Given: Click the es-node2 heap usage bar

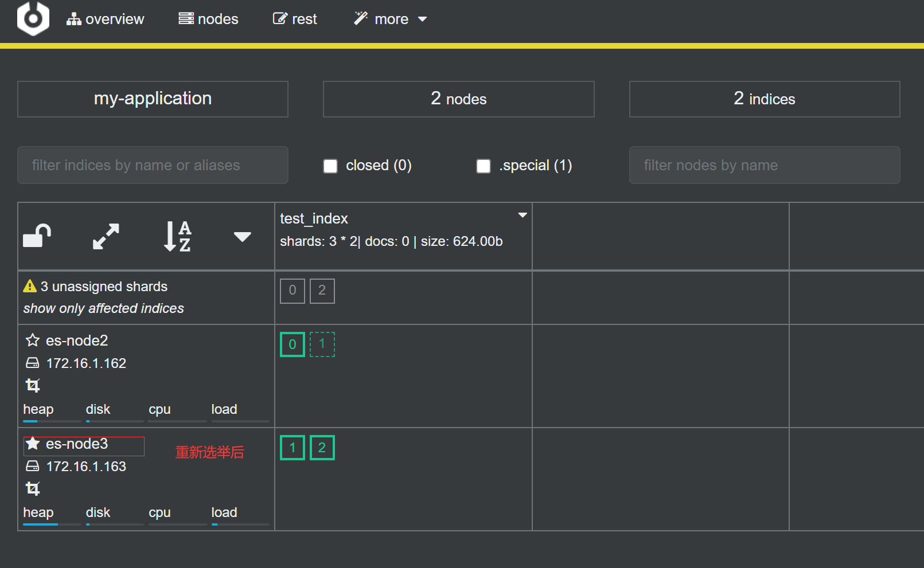Looking at the screenshot, I should [x=52, y=421].
